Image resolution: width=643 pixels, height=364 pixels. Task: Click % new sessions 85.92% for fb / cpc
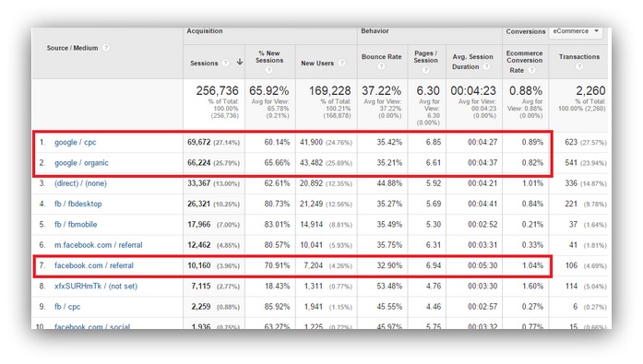pos(277,306)
